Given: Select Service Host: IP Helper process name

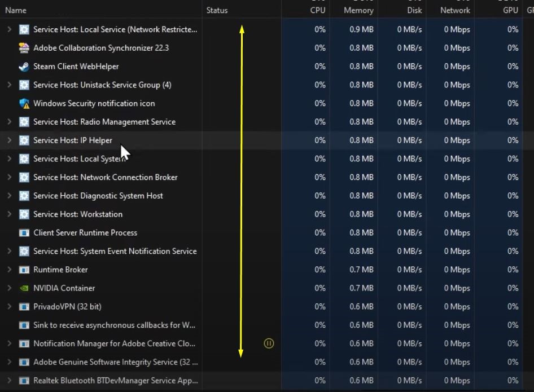Looking at the screenshot, I should tap(73, 140).
